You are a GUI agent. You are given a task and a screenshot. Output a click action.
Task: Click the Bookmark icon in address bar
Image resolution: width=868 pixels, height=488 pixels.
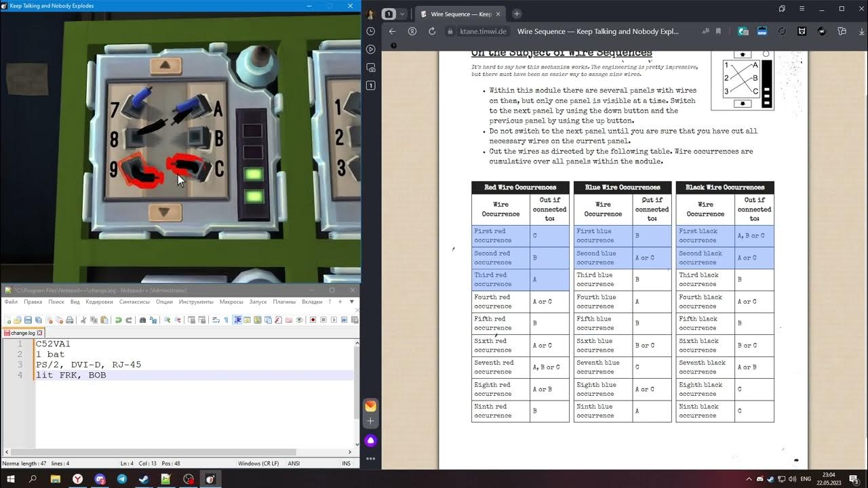[719, 31]
